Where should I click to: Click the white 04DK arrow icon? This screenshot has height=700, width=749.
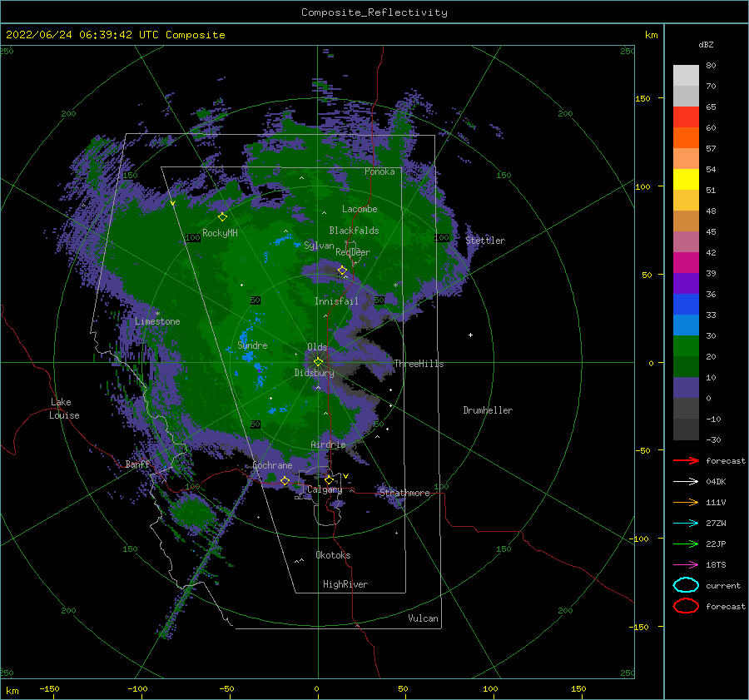[x=686, y=481]
